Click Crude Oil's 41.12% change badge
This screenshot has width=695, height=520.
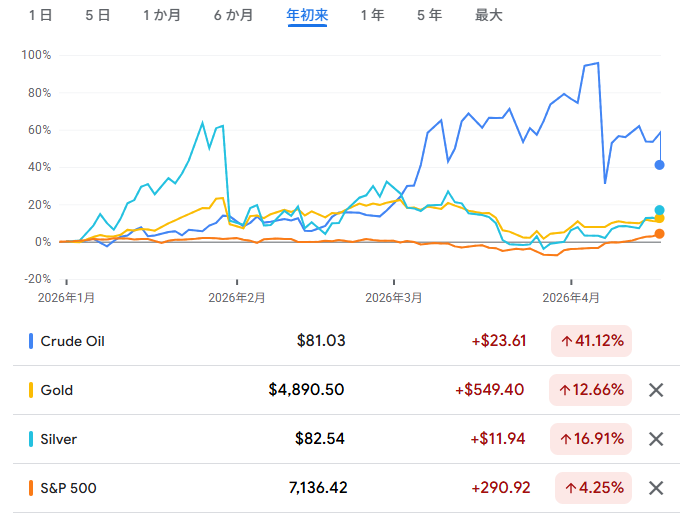tap(591, 341)
